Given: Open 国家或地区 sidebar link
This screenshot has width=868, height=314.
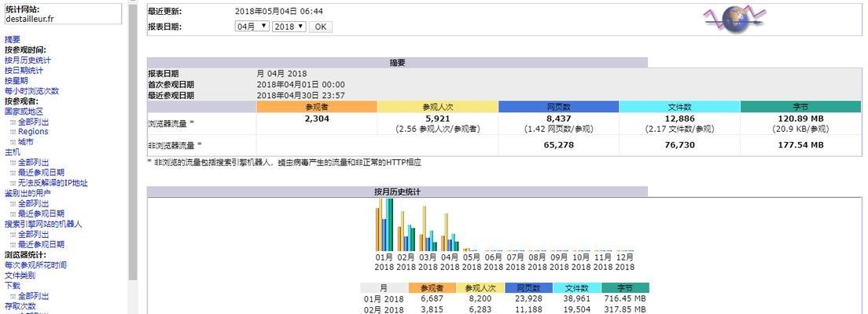Looking at the screenshot, I should point(24,111).
